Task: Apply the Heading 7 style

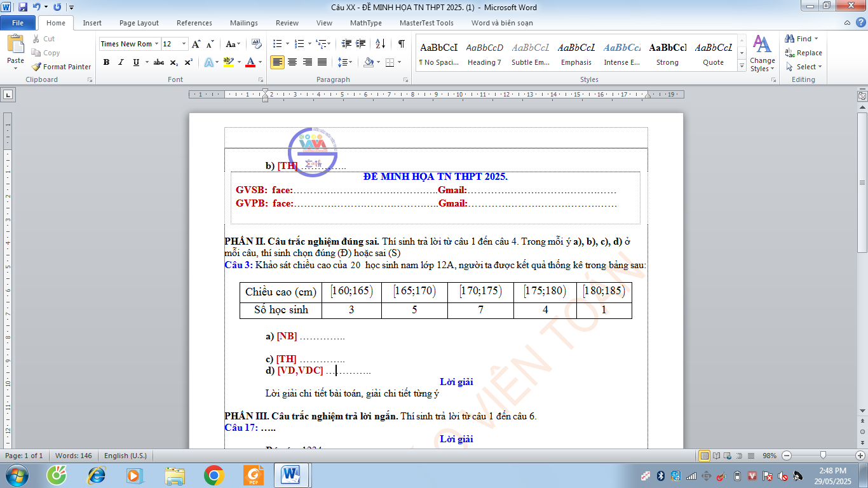Action: (484, 53)
